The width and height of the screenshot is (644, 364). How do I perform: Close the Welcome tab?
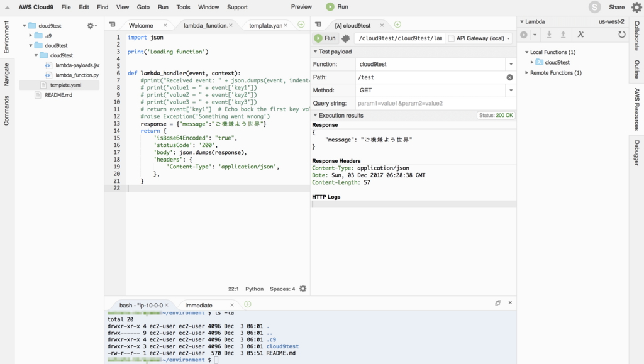pos(165,25)
